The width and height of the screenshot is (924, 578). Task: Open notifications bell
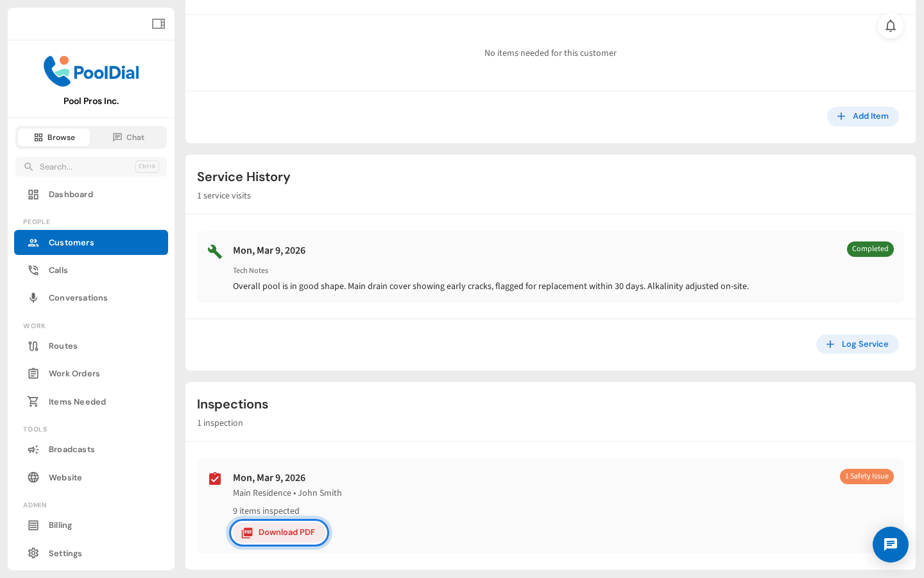(x=890, y=26)
